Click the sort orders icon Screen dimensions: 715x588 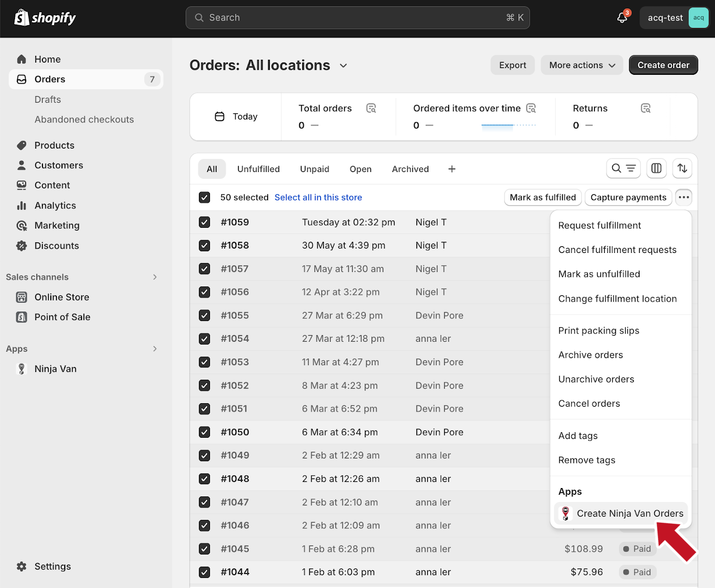tap(682, 168)
